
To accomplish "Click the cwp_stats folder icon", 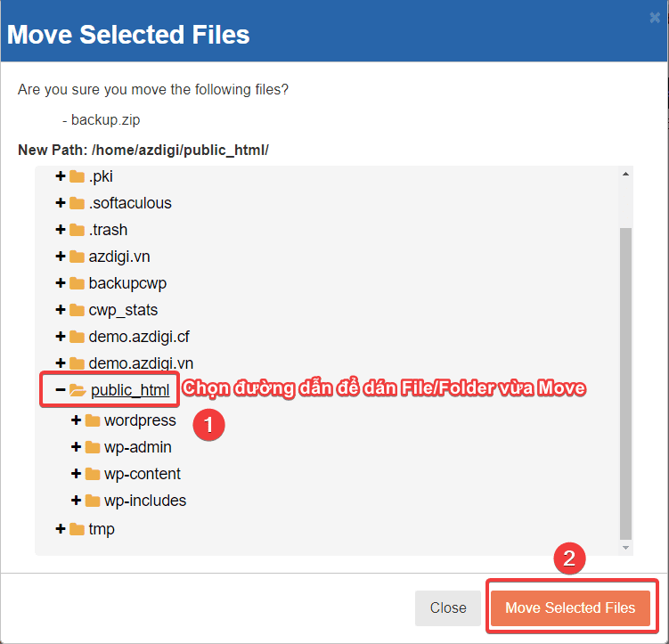I will pos(77,310).
